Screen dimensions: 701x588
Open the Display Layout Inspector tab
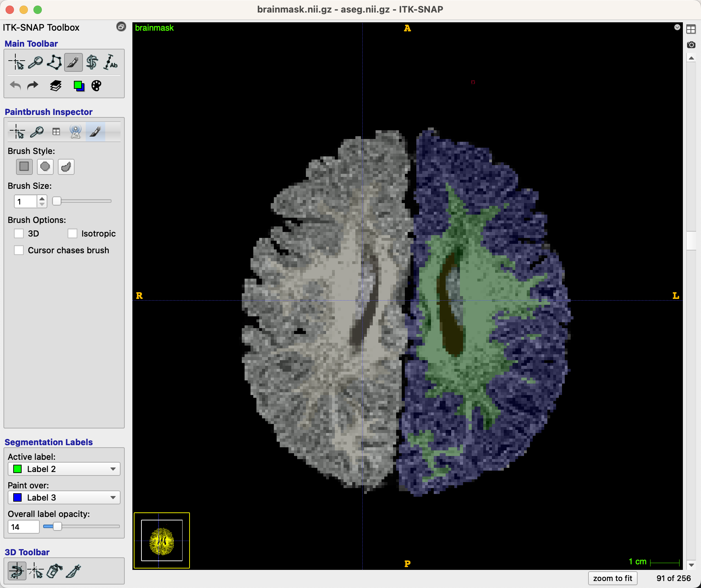56,132
